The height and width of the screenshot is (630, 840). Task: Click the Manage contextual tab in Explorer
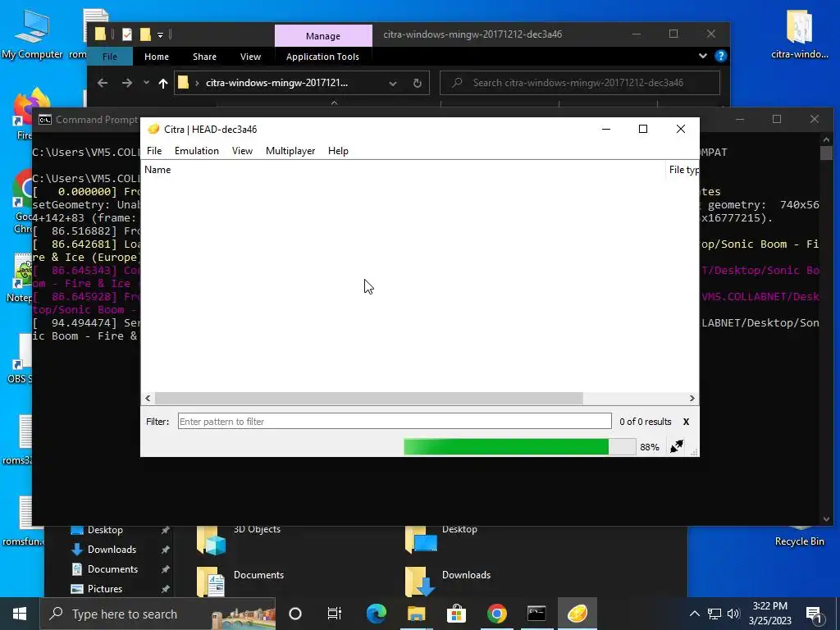pos(323,36)
